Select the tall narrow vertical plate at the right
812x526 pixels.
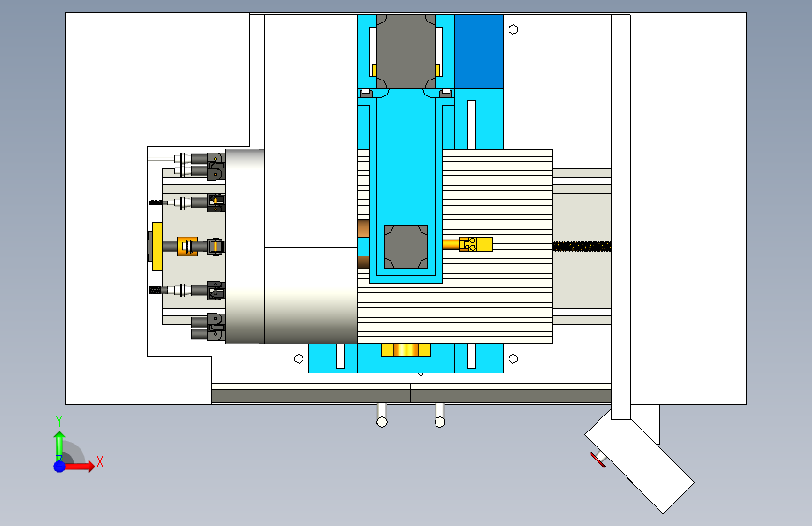click(x=621, y=217)
